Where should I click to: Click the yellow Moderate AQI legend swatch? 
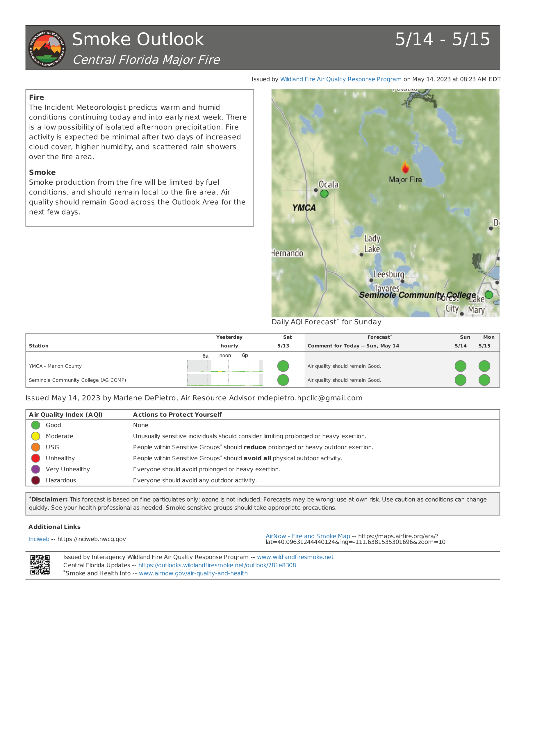coord(35,436)
